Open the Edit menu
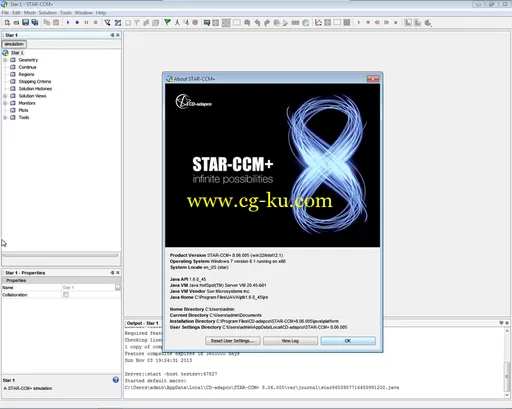512x409 pixels. 16,13
